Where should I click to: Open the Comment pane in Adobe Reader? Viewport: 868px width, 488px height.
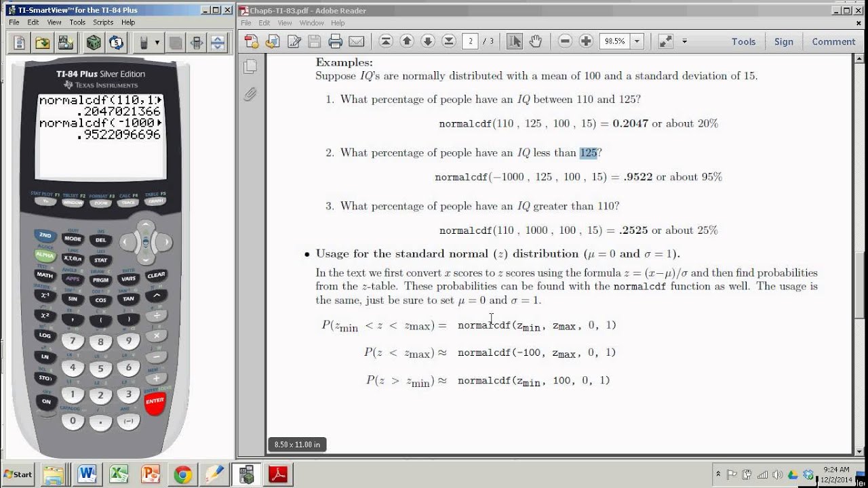pos(833,41)
